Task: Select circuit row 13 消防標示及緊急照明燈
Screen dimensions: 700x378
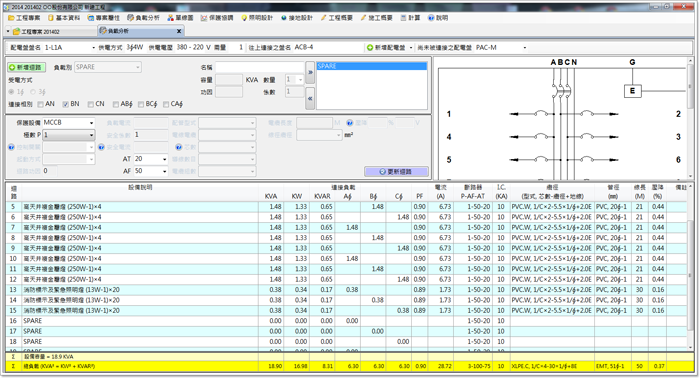Action: pos(346,290)
